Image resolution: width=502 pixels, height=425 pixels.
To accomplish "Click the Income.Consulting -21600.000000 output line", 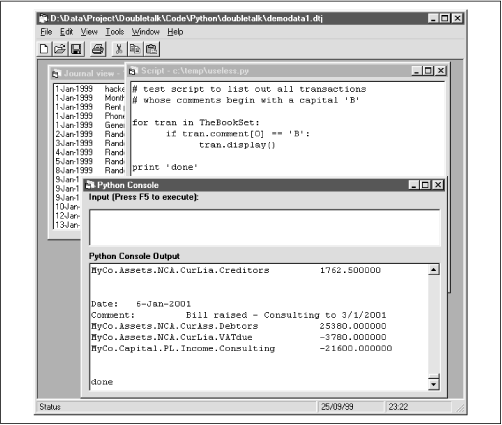I will [242, 348].
